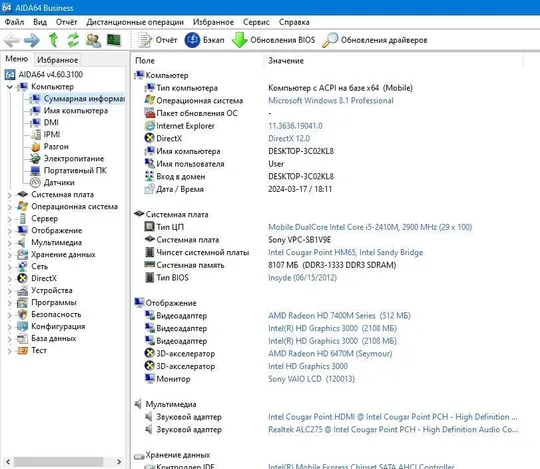Open the Отчёт menu in menu bar
This screenshot has width=540, height=469.
(x=66, y=22)
